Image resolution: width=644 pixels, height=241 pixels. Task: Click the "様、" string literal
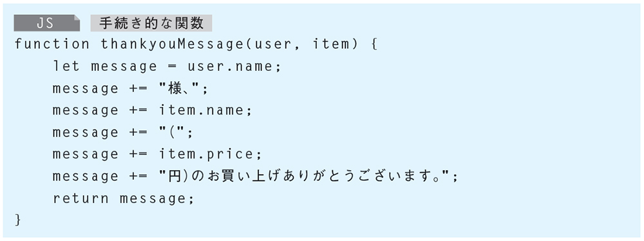pos(180,88)
